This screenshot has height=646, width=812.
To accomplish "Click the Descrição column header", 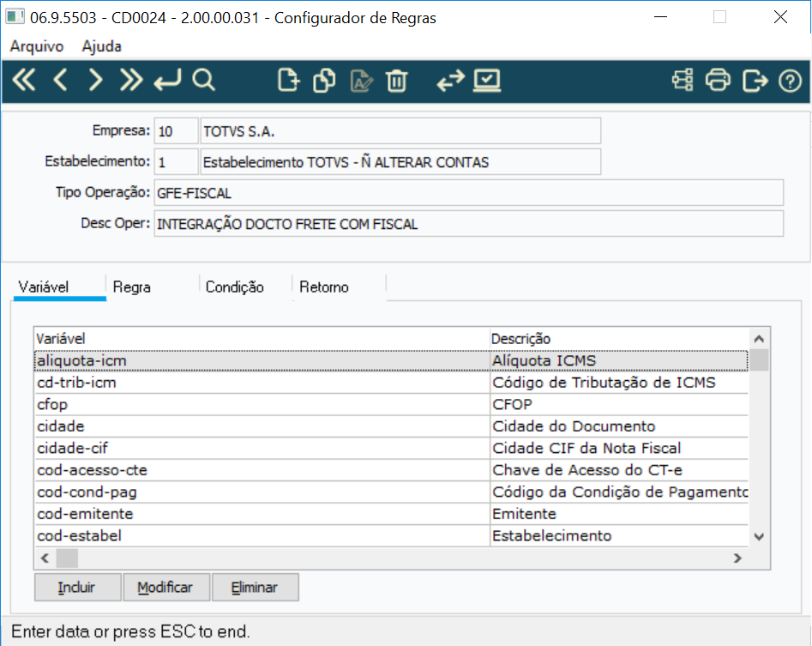I will 619,339.
